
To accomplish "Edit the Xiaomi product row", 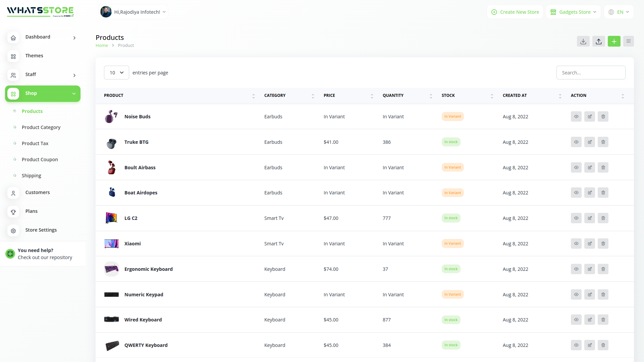I will pyautogui.click(x=589, y=244).
